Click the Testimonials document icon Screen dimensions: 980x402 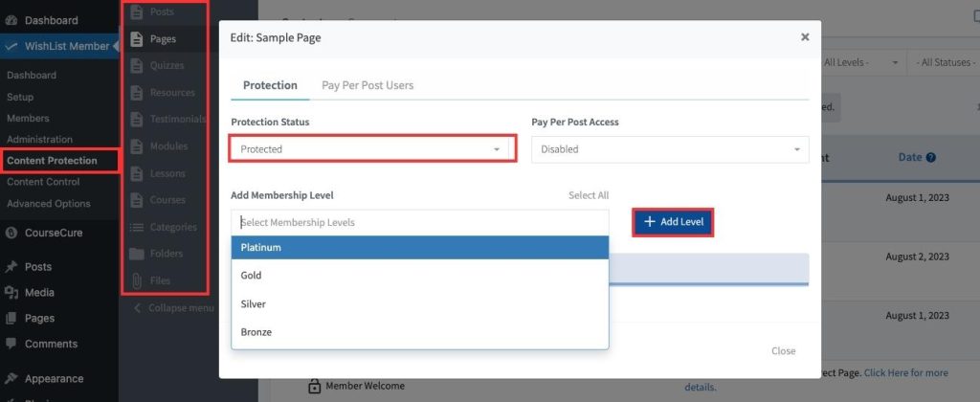point(136,119)
